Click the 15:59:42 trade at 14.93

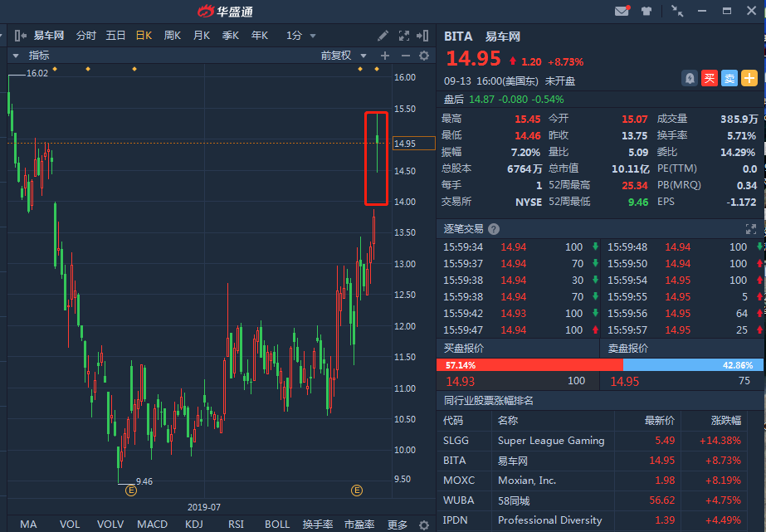(517, 314)
